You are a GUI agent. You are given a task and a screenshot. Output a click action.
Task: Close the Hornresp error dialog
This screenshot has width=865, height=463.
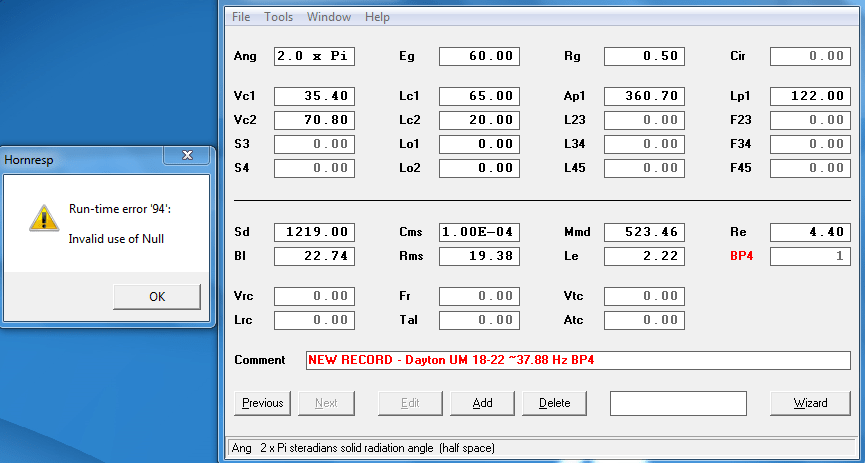click(x=187, y=156)
